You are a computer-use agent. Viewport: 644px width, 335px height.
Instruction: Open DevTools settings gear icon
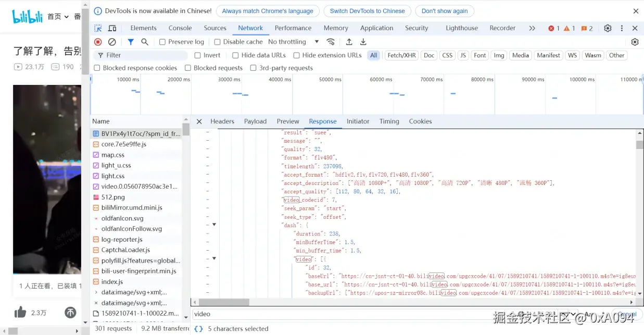[608, 28]
